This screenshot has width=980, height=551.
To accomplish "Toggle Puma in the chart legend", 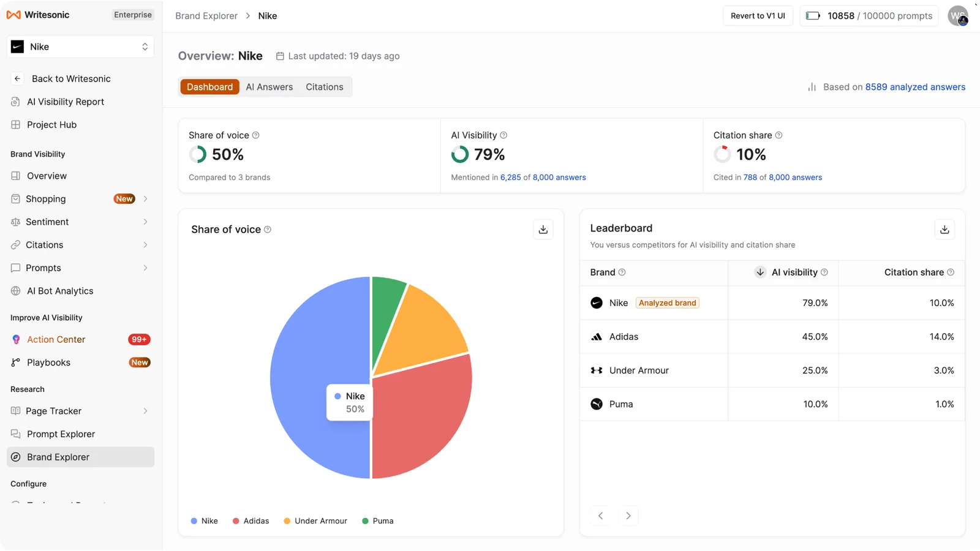I will coord(377,521).
